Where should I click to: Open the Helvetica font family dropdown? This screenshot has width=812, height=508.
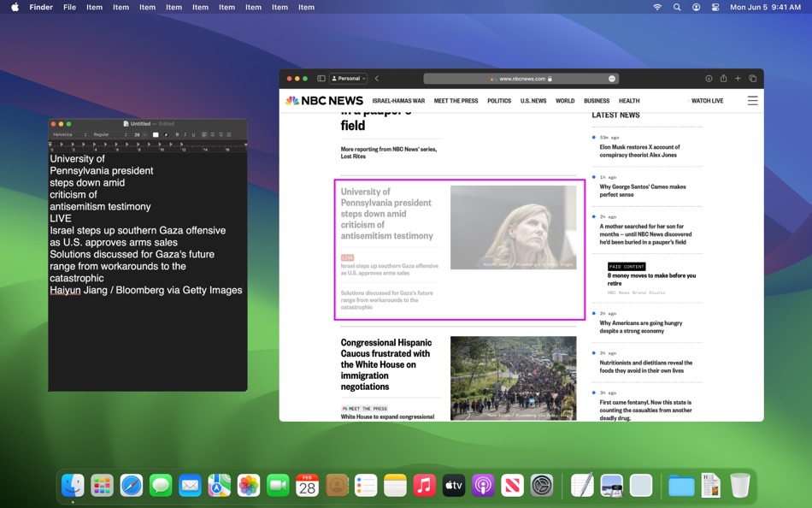click(69, 135)
